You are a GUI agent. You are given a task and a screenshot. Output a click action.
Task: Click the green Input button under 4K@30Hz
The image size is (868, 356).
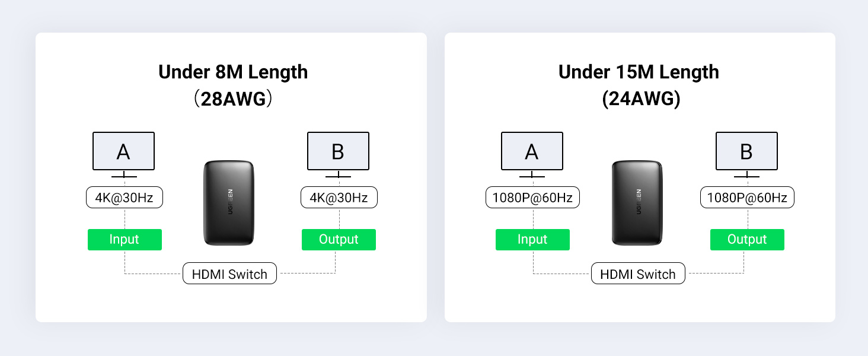pos(125,240)
